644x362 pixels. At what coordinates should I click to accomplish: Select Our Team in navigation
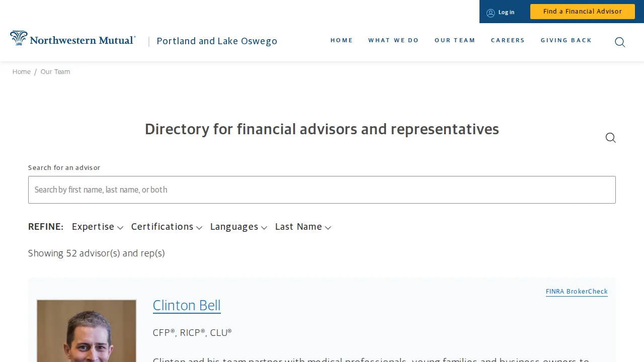click(x=455, y=40)
